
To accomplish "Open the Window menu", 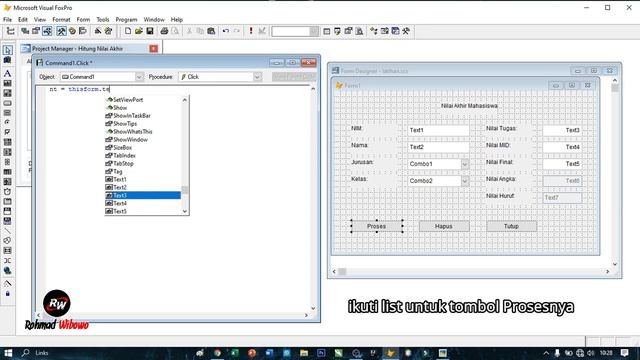I will [x=154, y=20].
